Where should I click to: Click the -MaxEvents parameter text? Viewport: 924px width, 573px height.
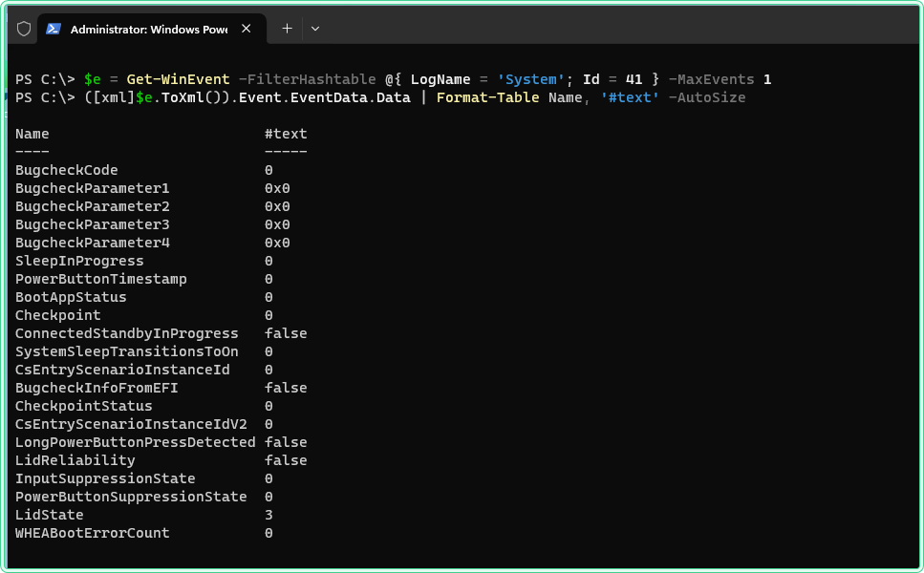711,79
